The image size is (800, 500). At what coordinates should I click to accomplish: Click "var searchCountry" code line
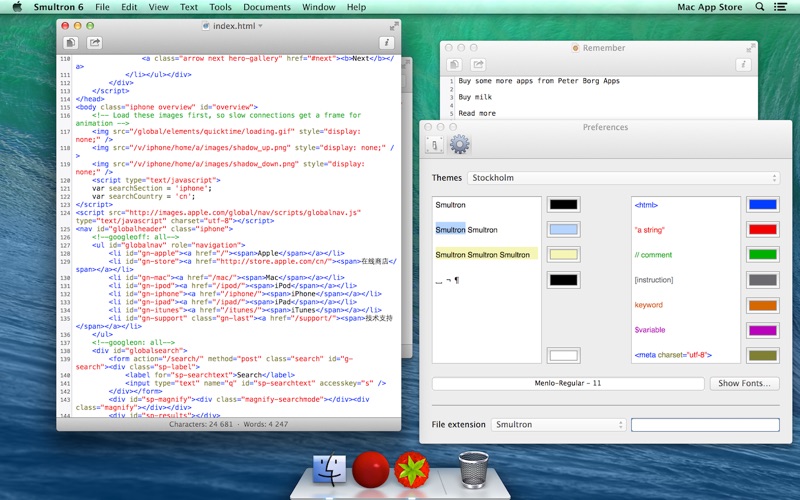[x=144, y=196]
